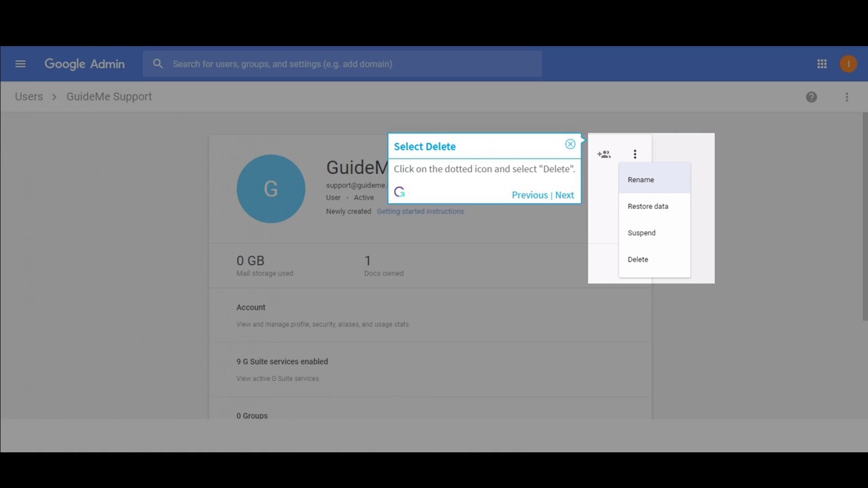Open the help question mark icon
868x488 pixels.
click(x=811, y=97)
